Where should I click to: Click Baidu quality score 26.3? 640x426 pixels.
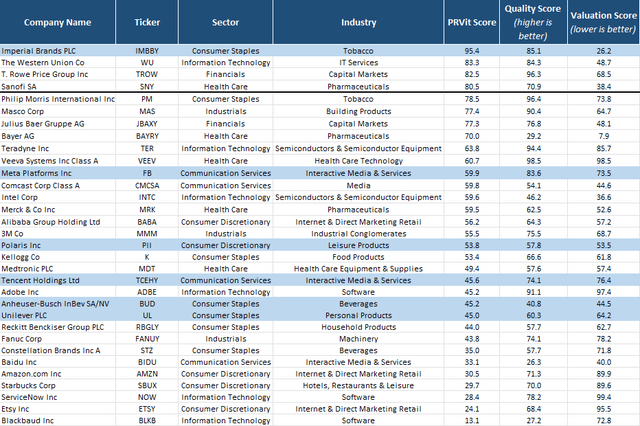[533, 362]
